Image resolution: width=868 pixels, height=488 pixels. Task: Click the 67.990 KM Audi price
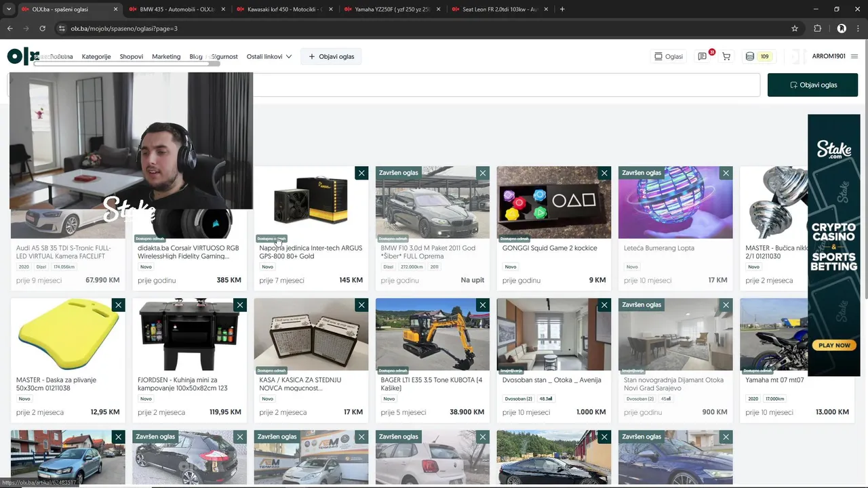pyautogui.click(x=102, y=281)
